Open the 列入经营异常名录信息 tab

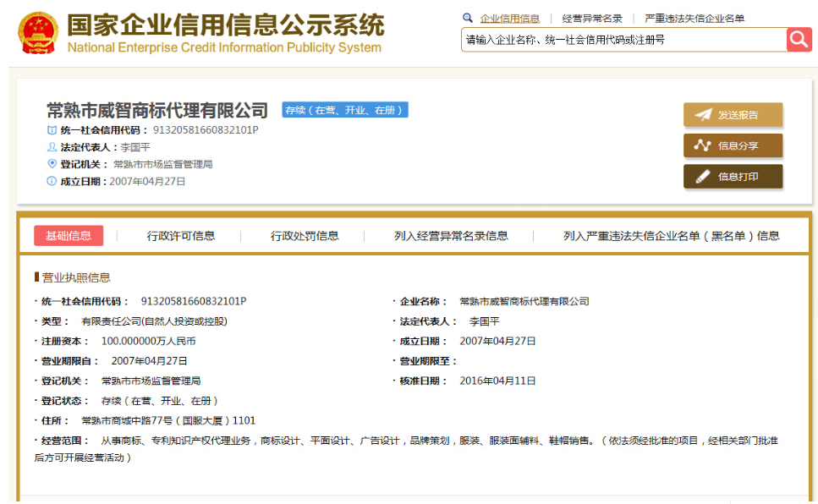coord(451,236)
